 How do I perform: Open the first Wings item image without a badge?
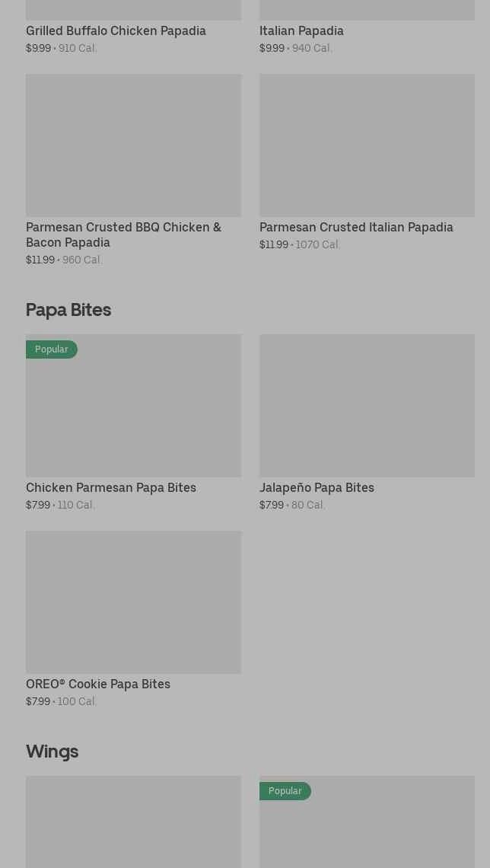click(x=133, y=822)
